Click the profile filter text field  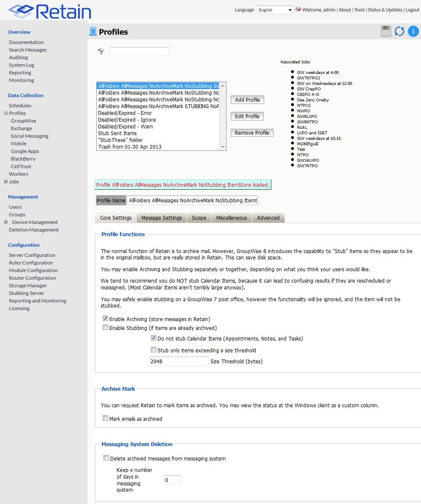click(139, 52)
